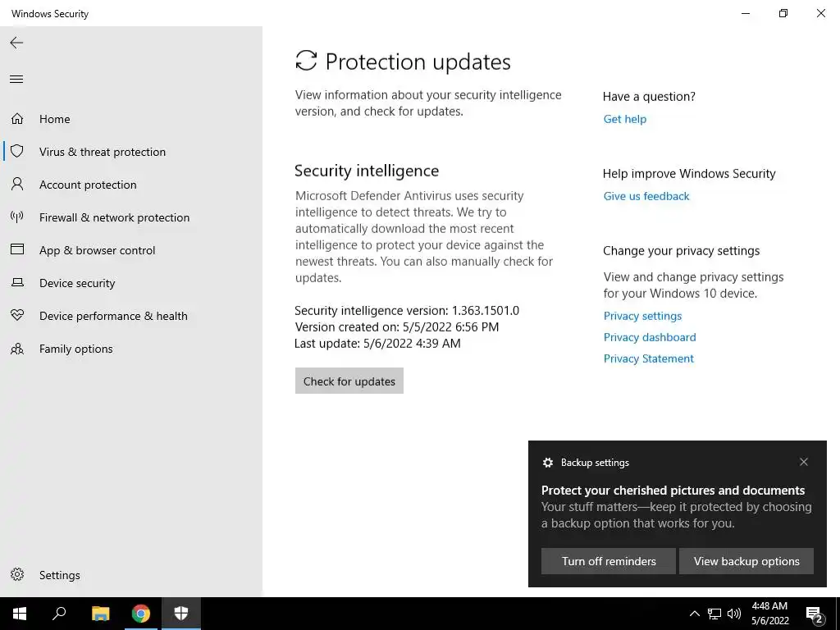840x630 pixels.
Task: Open Settings gear in sidebar
Action: [17, 574]
